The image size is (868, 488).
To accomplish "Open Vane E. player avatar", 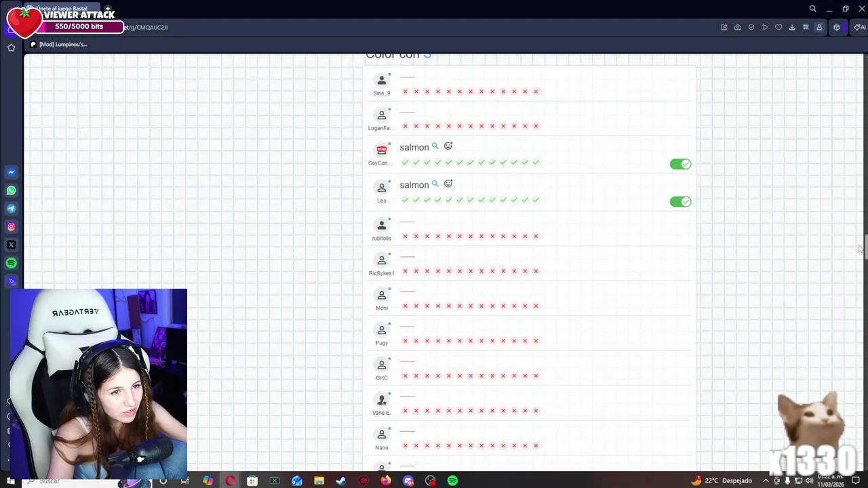I will tap(381, 400).
